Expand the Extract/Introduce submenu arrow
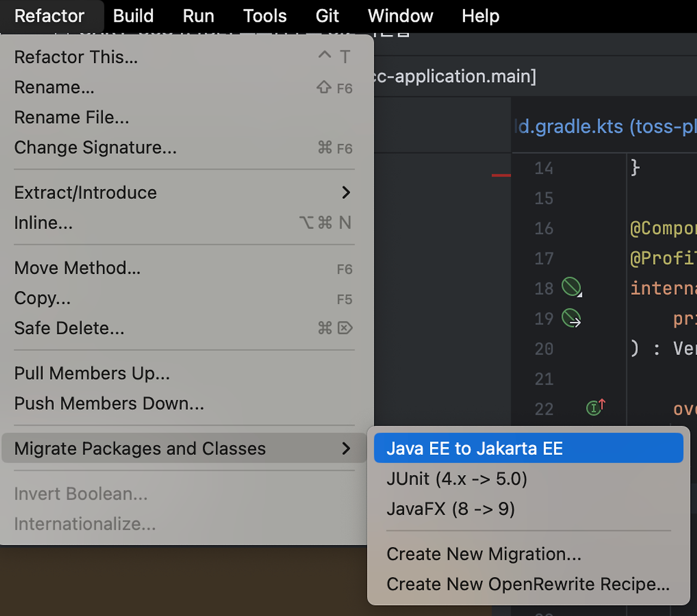The height and width of the screenshot is (616, 697). point(346,193)
